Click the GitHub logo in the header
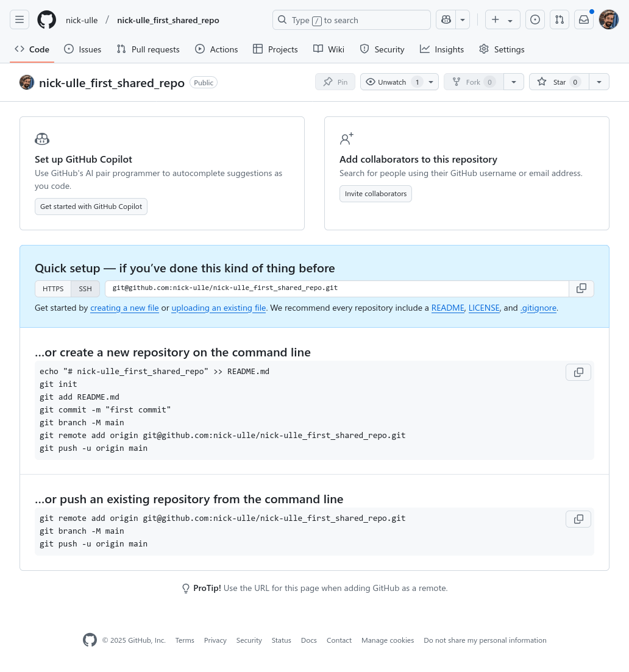Screen dimensions: 629x672 tap(46, 19)
